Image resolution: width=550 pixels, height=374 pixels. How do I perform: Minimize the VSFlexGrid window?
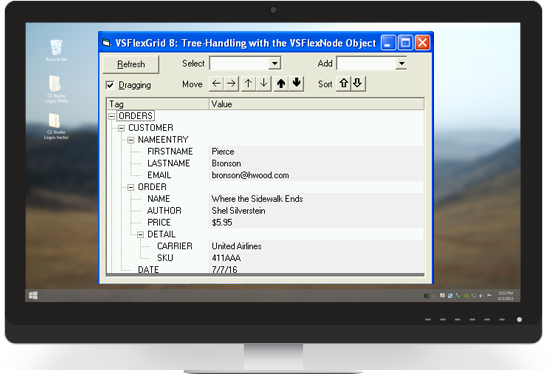pyautogui.click(x=388, y=43)
